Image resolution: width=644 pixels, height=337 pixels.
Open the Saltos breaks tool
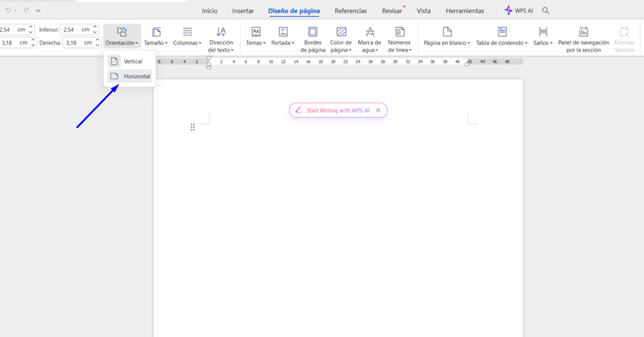tap(543, 32)
